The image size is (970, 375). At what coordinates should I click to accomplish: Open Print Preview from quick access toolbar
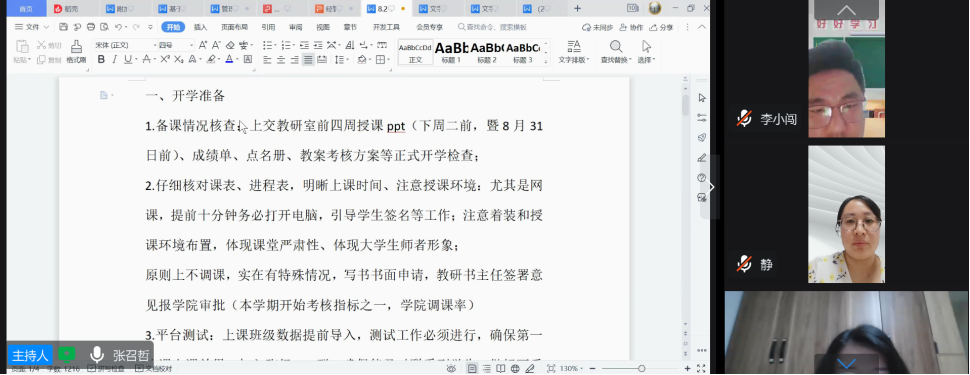[104, 27]
